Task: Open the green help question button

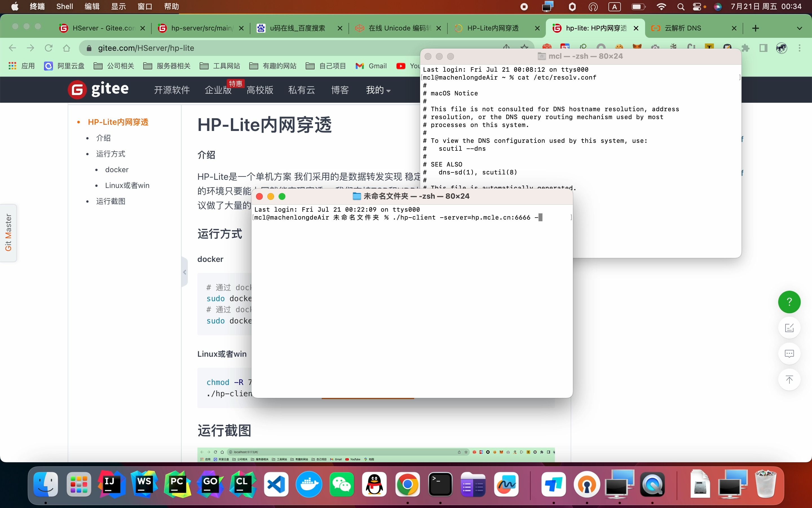Action: [x=789, y=302]
